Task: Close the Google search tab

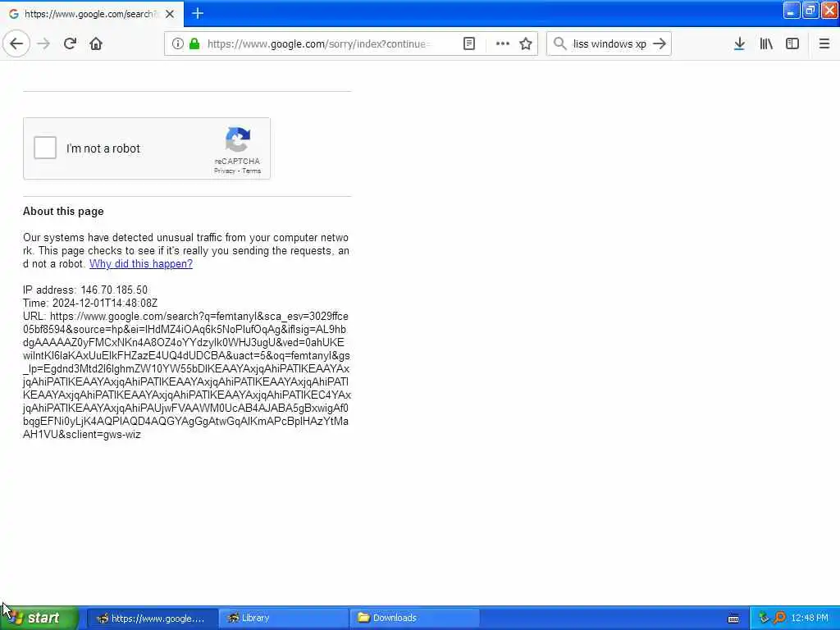Action: tap(170, 14)
